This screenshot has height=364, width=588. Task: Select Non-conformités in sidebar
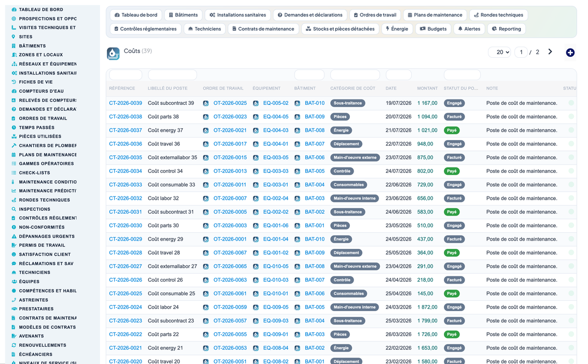42,227
